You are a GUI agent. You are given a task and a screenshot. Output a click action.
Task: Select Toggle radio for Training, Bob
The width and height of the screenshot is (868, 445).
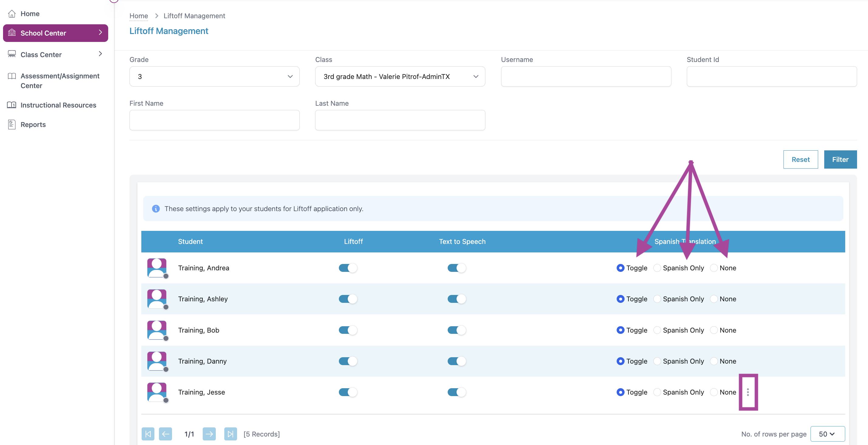pyautogui.click(x=620, y=330)
